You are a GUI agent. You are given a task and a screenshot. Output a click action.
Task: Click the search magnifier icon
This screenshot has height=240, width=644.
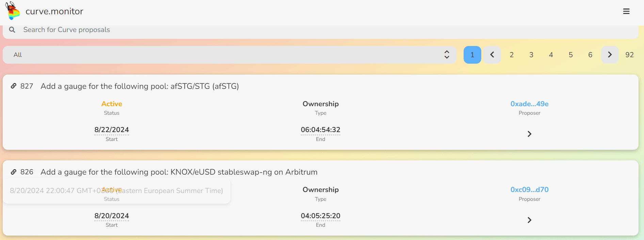[12, 30]
